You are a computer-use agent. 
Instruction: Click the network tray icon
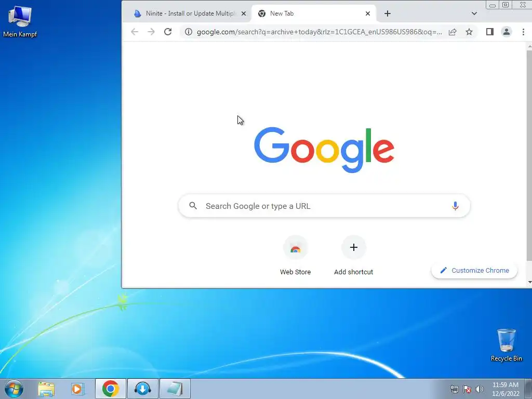pos(454,389)
